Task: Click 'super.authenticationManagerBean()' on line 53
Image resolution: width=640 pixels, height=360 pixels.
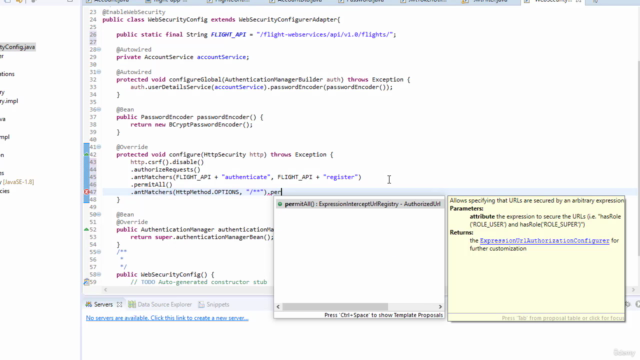Action: click(x=214, y=237)
